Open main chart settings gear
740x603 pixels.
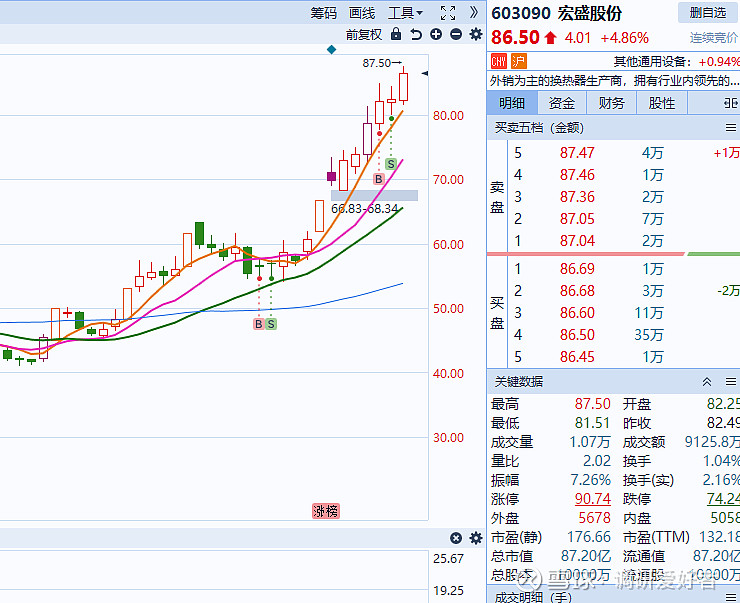point(476,34)
